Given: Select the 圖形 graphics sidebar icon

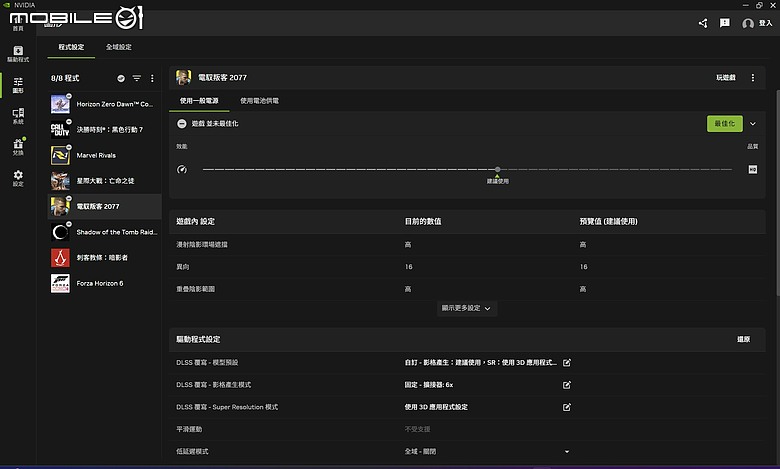Looking at the screenshot, I should coord(18,85).
